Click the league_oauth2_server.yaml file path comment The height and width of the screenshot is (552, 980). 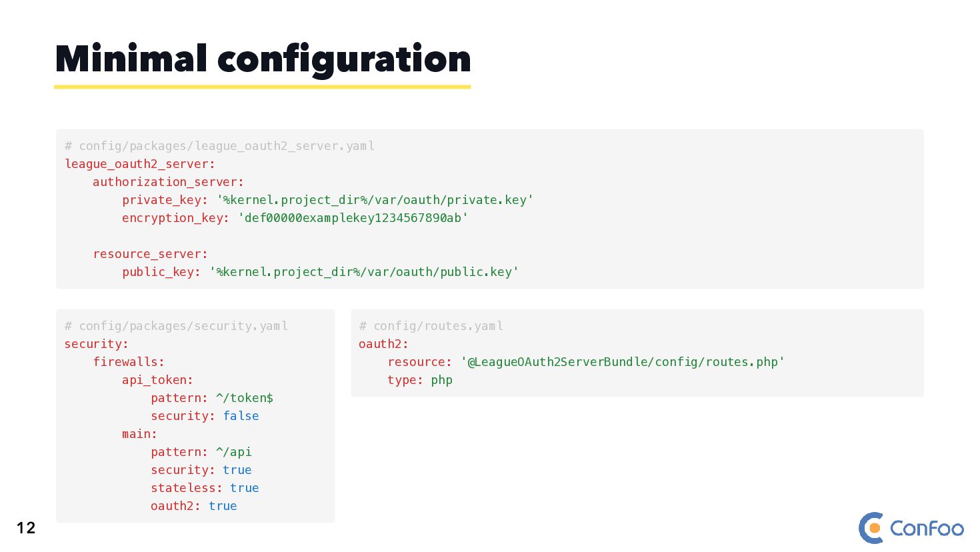pyautogui.click(x=219, y=146)
